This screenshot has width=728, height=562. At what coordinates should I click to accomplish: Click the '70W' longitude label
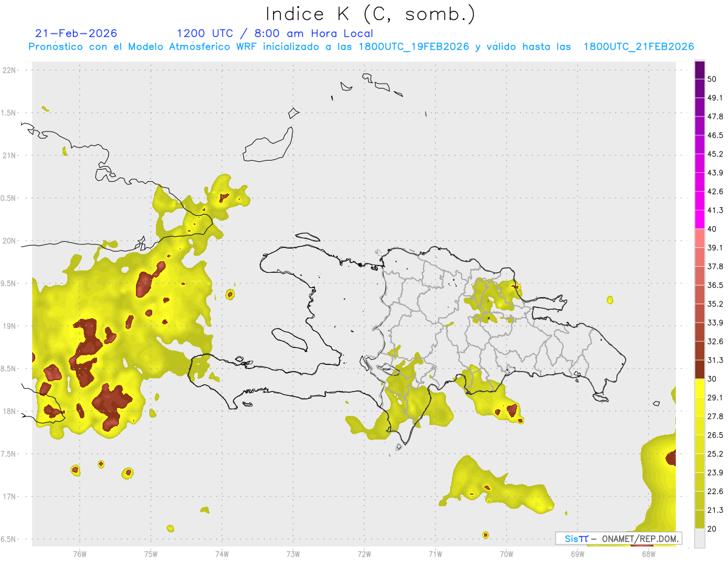pos(507,554)
